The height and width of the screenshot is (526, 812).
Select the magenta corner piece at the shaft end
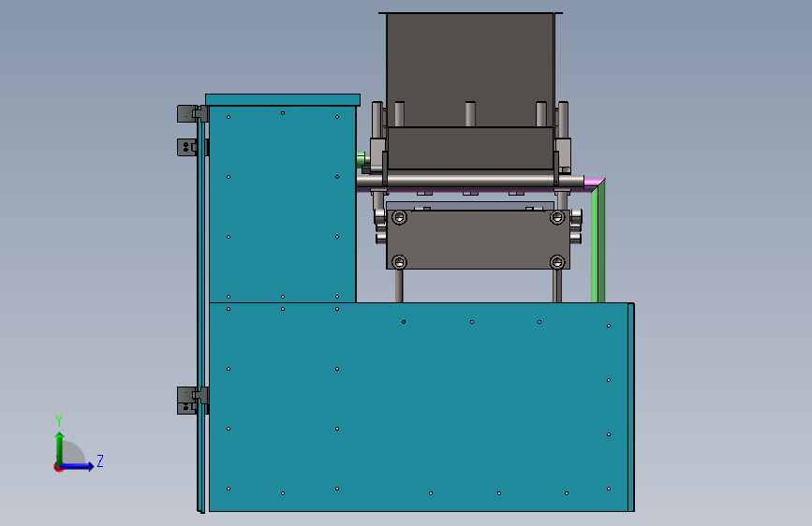click(x=594, y=183)
